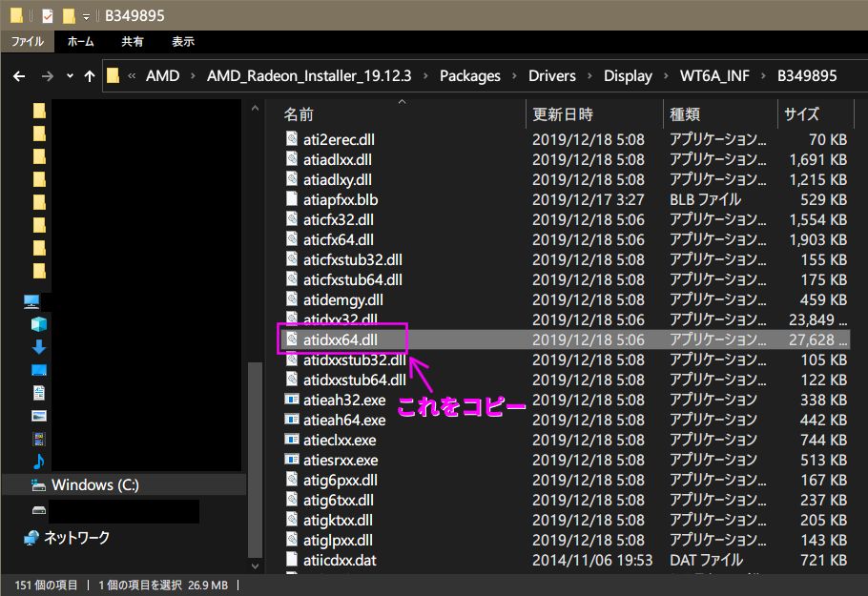Select atidemgy.dll file icon
The image size is (868, 596).
292,299
